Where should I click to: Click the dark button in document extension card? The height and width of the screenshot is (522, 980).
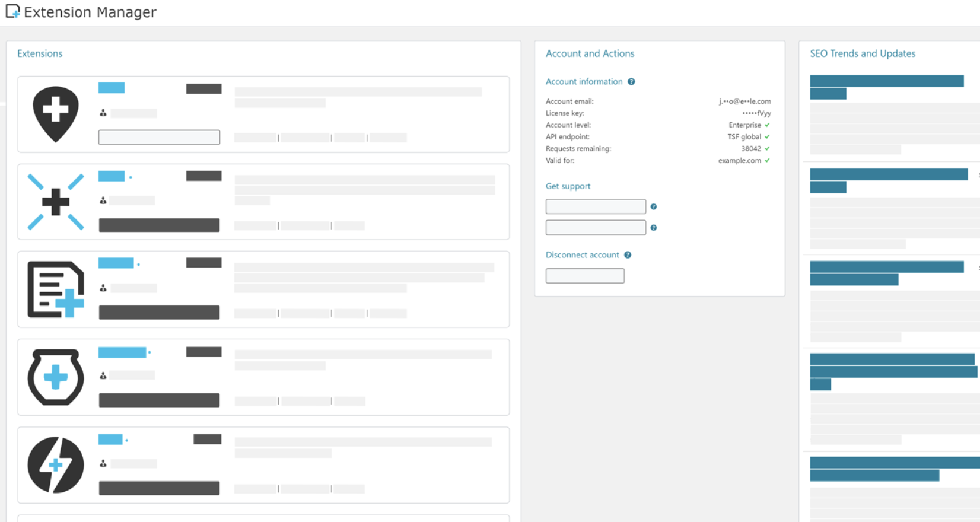click(x=159, y=313)
